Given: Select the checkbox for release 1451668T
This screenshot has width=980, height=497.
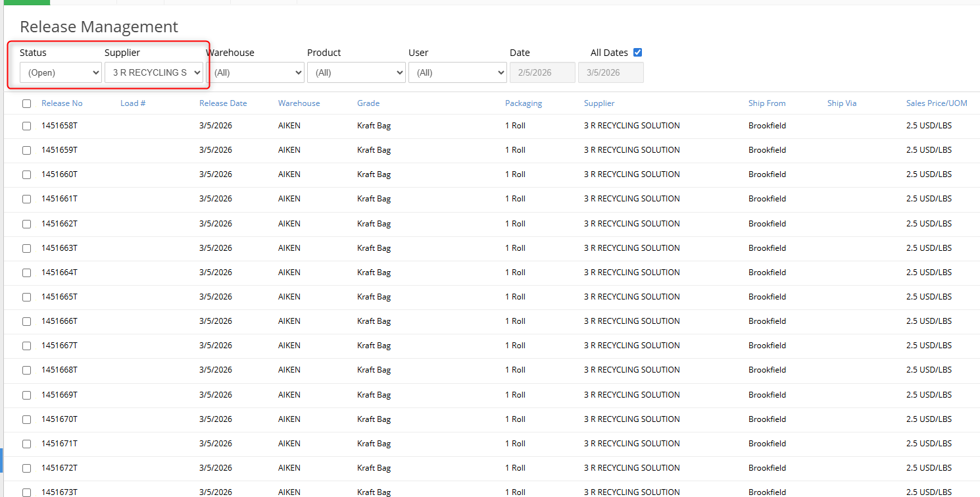Looking at the screenshot, I should pos(26,370).
